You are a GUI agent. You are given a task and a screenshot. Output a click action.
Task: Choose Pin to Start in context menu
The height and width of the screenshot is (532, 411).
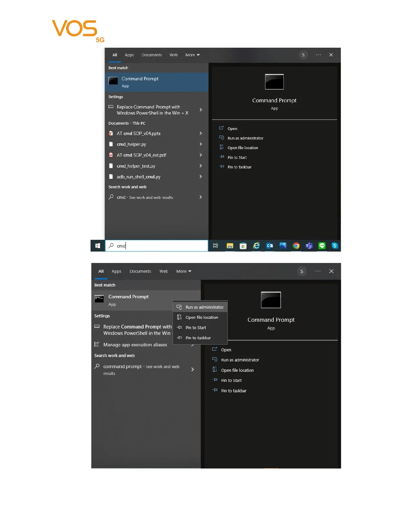tap(200, 328)
